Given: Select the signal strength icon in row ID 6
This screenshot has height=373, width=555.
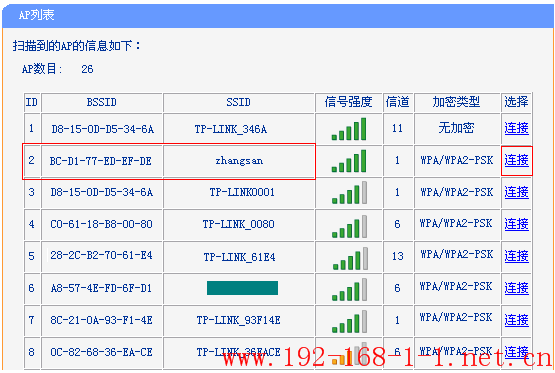Looking at the screenshot, I should click(x=349, y=289).
